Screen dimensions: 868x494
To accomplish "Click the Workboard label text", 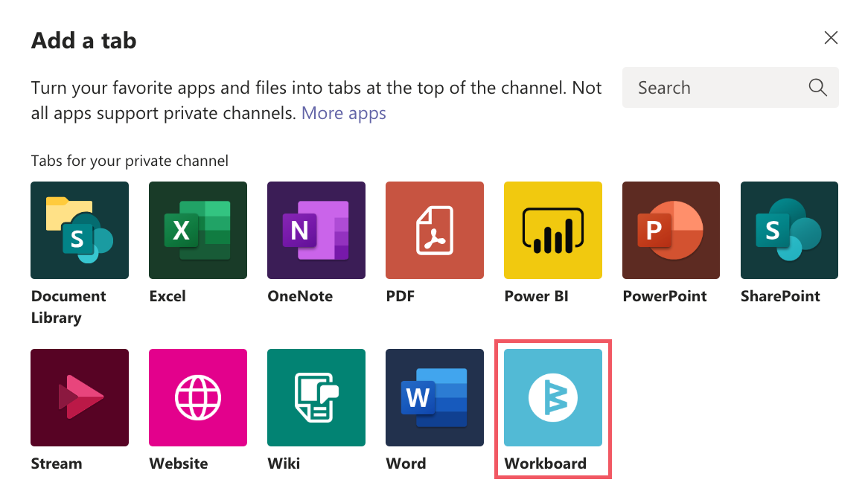I will click(x=545, y=463).
